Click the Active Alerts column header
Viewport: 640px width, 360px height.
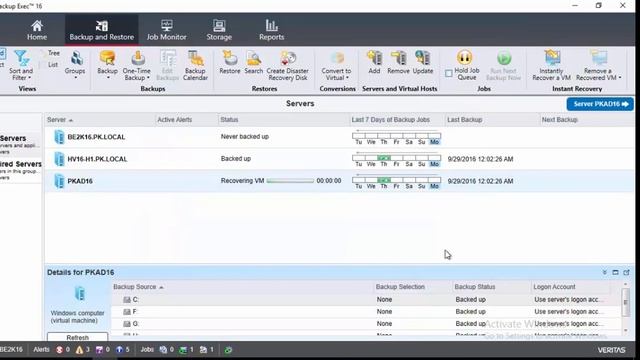[x=187, y=120]
